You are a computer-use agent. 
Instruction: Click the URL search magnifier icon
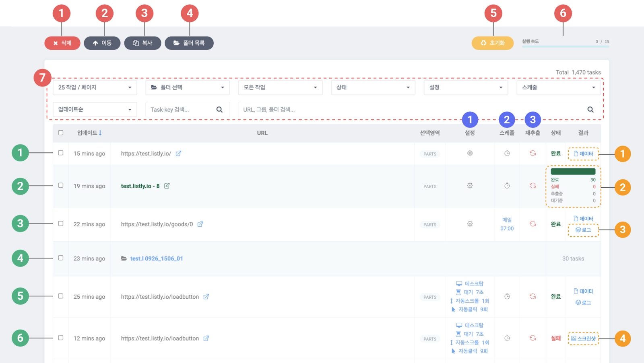[x=590, y=110]
